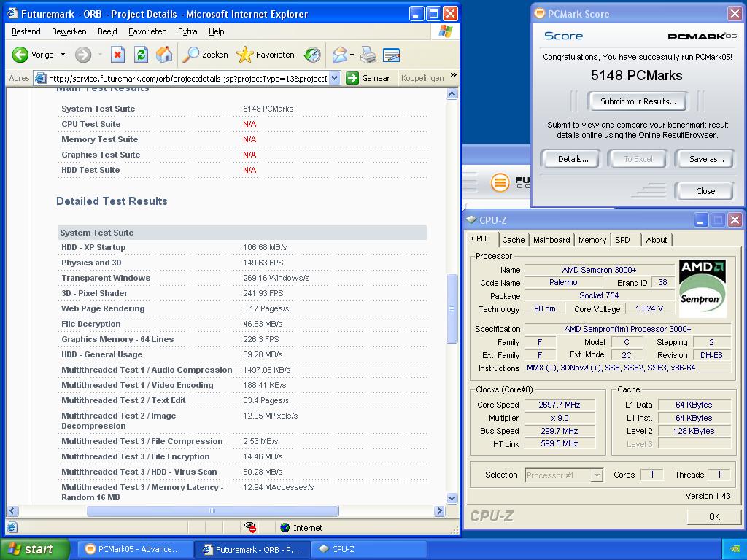Click the scroll up arrow in IE

click(x=452, y=94)
